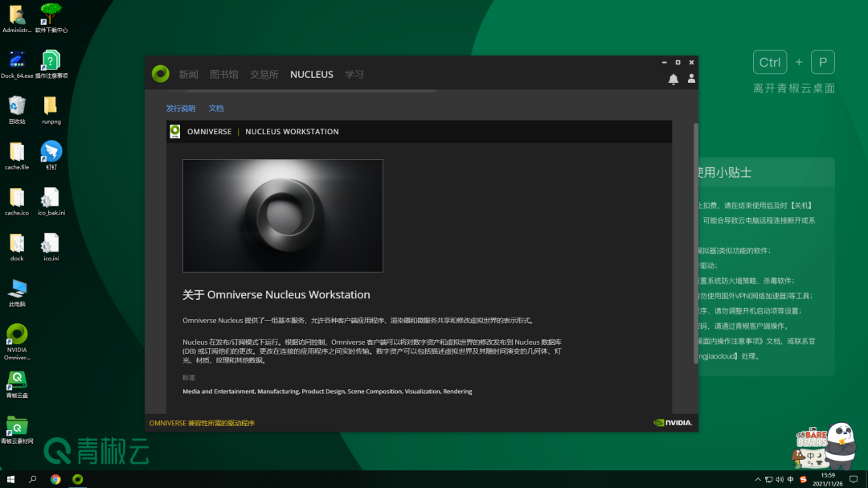Viewport: 868px width, 488px height.
Task: Click the Omniverse driver compatibility notice
Action: coord(202,423)
